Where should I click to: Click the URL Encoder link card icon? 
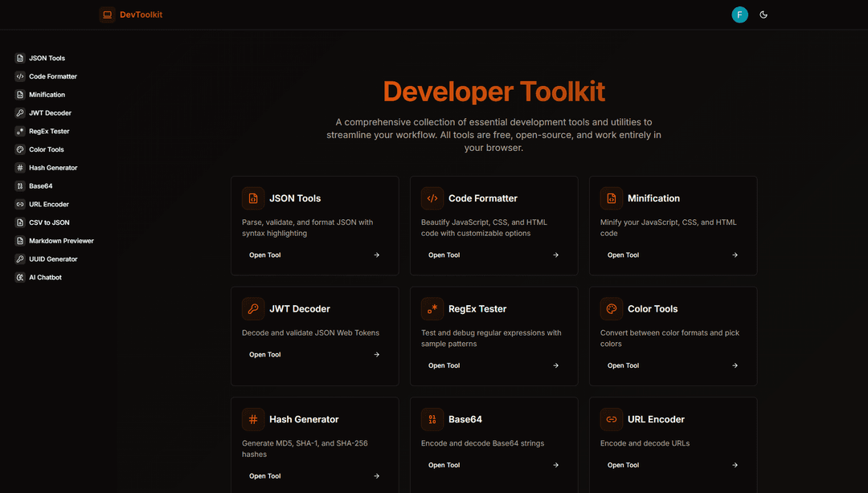click(612, 419)
